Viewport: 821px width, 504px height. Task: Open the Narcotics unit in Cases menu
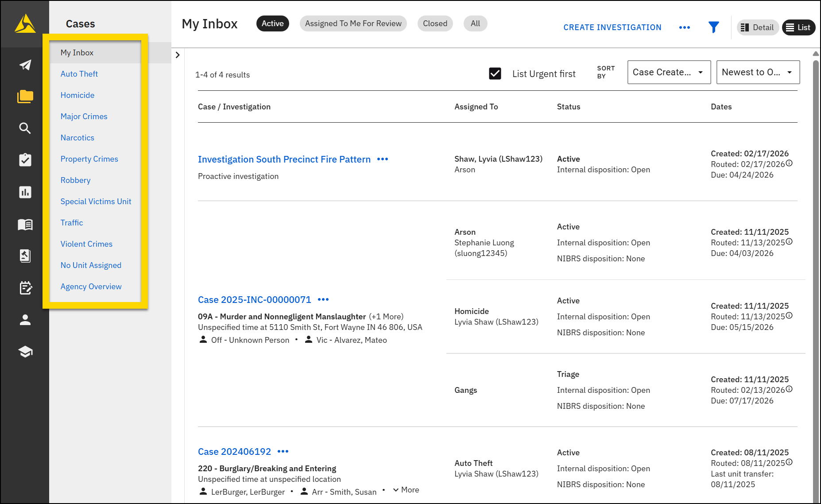click(77, 138)
